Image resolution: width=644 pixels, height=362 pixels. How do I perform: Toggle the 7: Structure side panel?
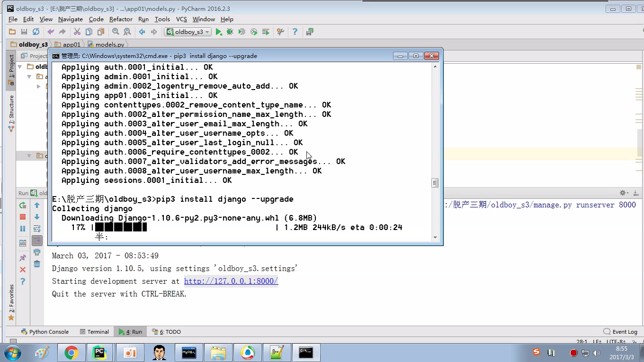click(11, 113)
